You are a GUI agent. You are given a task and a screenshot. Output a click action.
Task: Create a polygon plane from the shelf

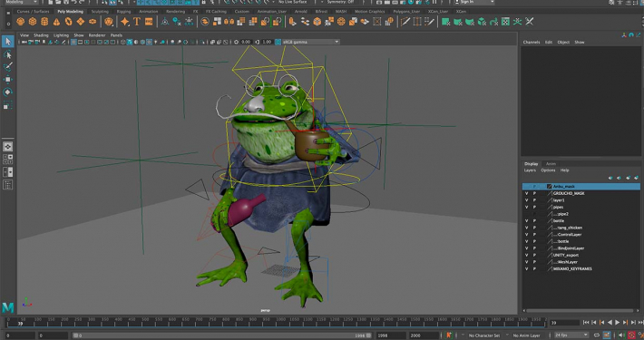(81, 22)
